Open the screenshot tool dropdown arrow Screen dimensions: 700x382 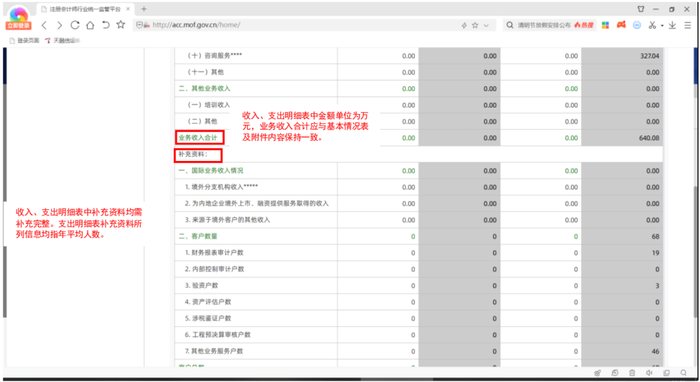point(662,25)
